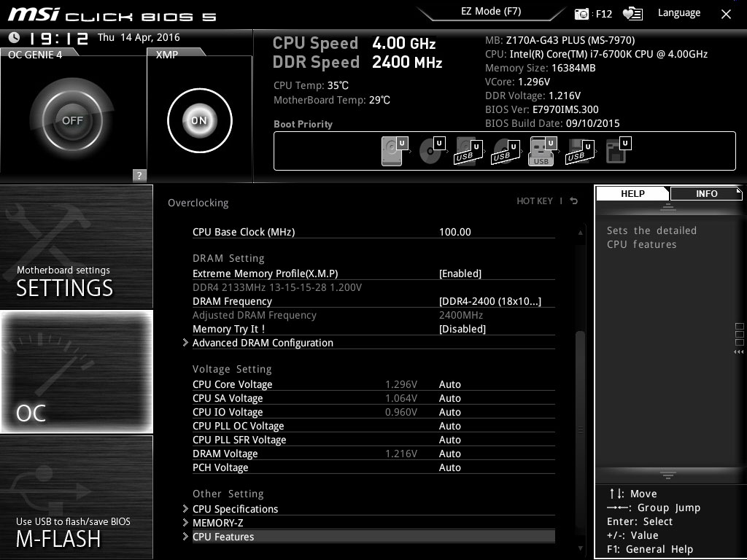Open the SETTINGS motherboard section

coord(76,246)
